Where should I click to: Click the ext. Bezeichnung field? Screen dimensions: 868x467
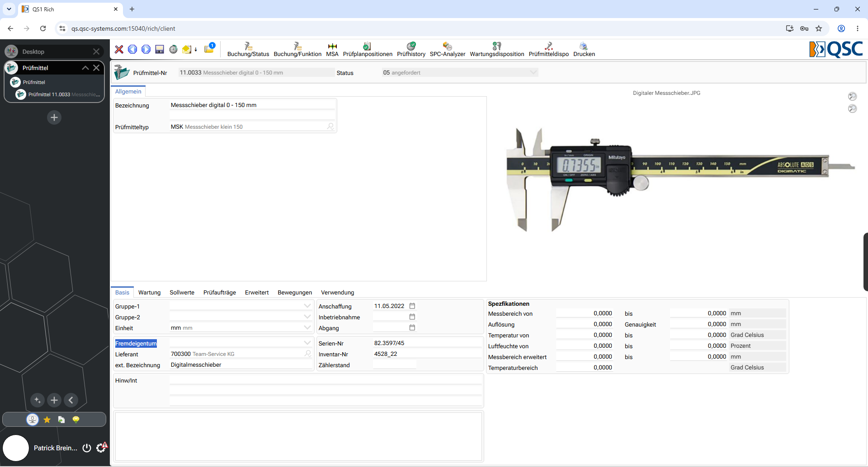coord(241,364)
